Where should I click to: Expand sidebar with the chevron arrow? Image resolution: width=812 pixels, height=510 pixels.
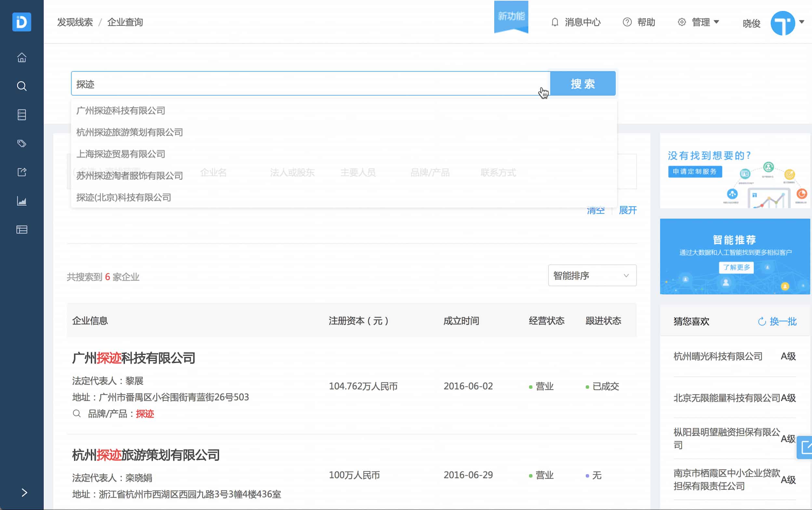click(24, 492)
